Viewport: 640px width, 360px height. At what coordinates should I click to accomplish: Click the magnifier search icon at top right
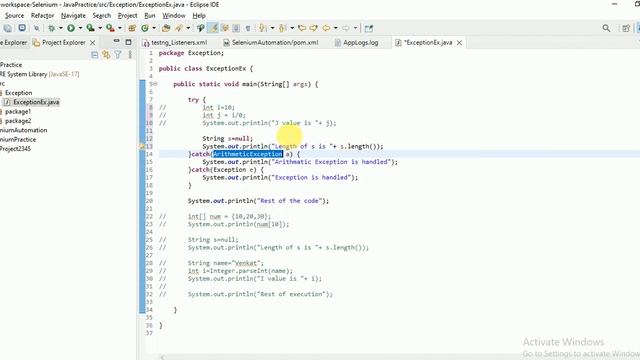pos(606,28)
